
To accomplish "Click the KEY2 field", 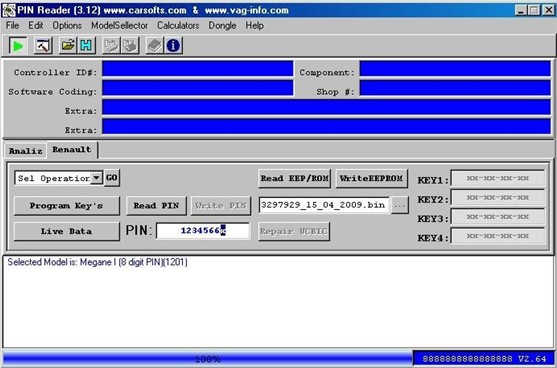I will click(x=498, y=197).
